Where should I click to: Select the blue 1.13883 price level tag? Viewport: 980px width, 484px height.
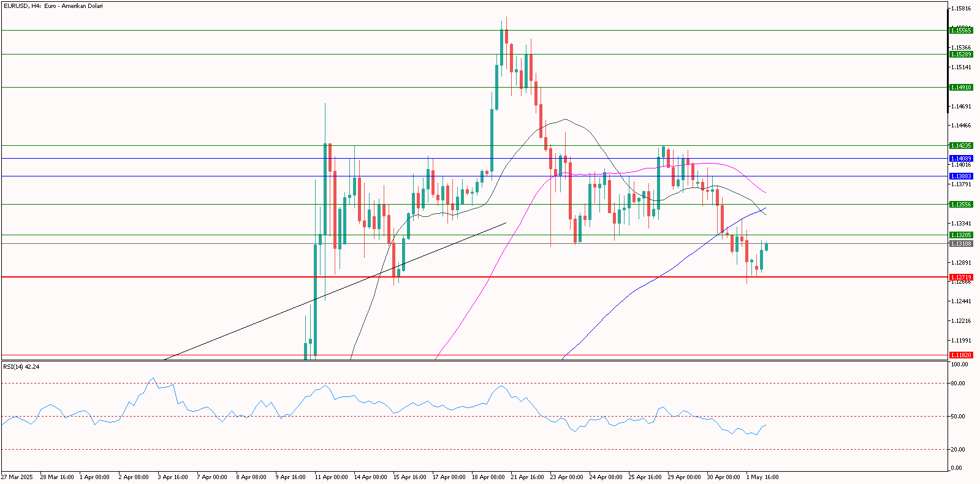(x=960, y=176)
